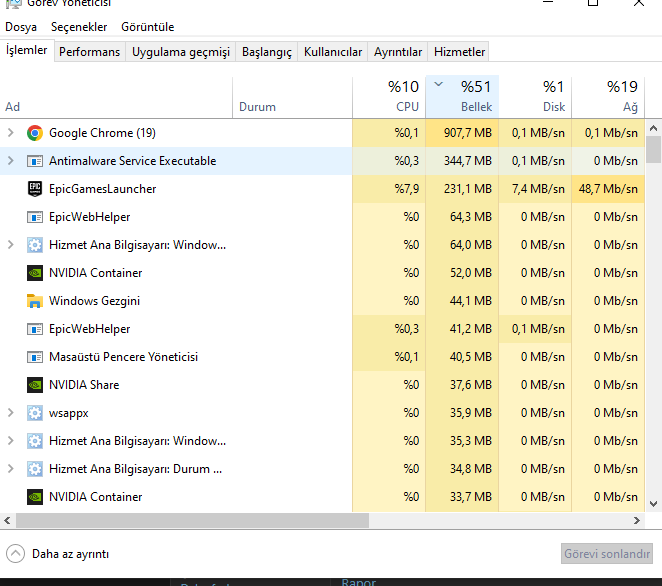
Task: Click the vertical scrollbar thumb
Action: pos(654,149)
